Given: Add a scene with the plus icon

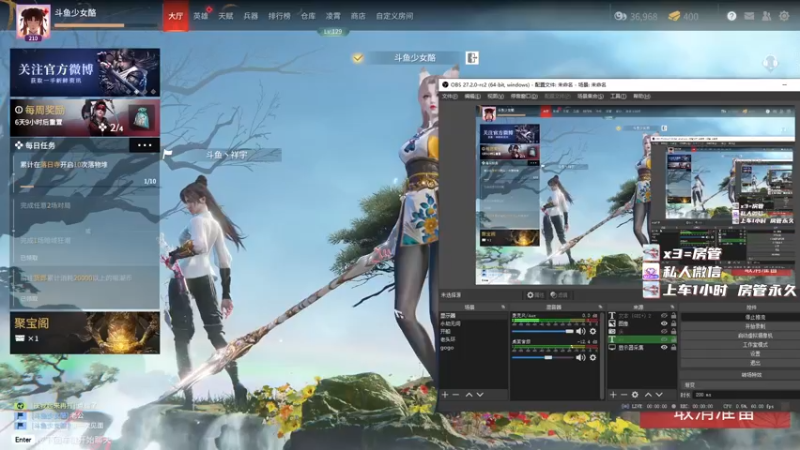Looking at the screenshot, I should point(445,394).
